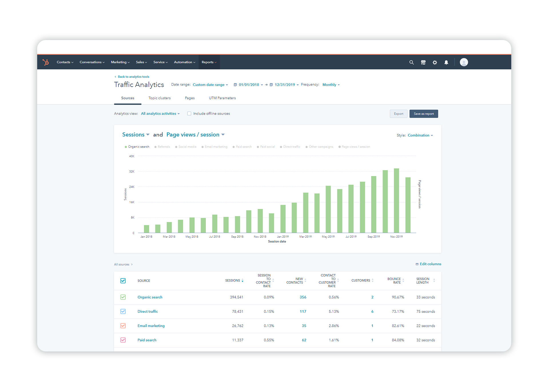Open the marketplace grid icon

click(423, 62)
